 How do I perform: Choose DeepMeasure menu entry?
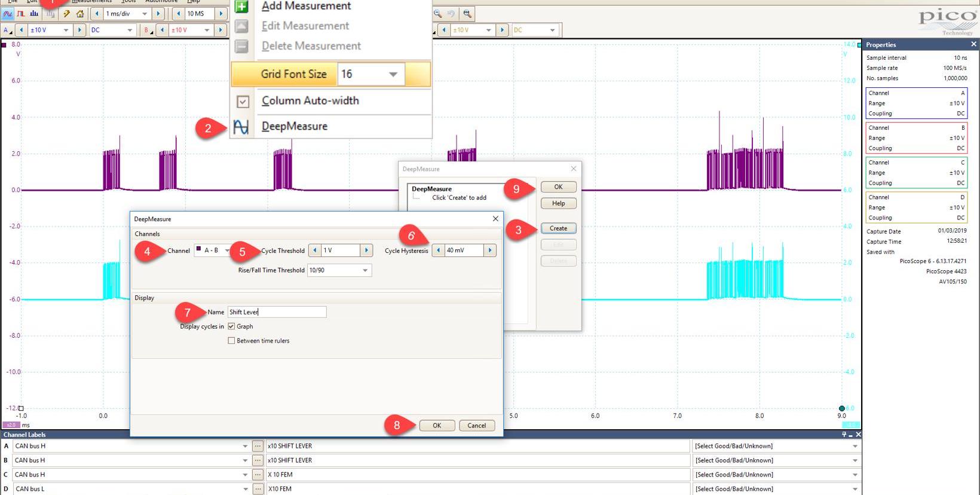(295, 126)
